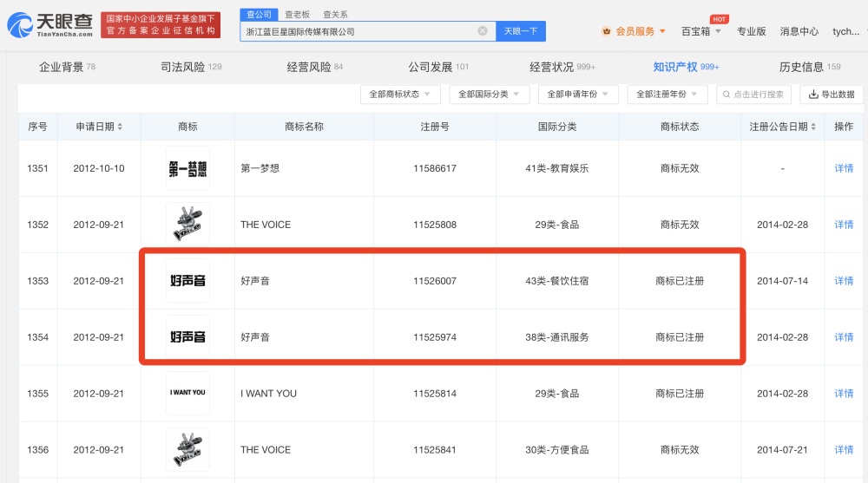Open 好声音 trademark image in row 1353

tap(187, 281)
